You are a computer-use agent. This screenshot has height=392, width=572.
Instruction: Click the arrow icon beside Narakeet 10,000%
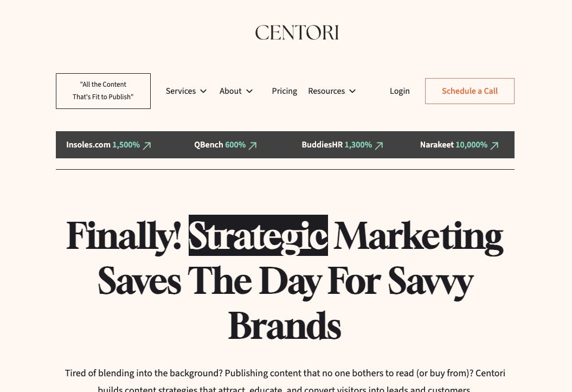(x=494, y=145)
